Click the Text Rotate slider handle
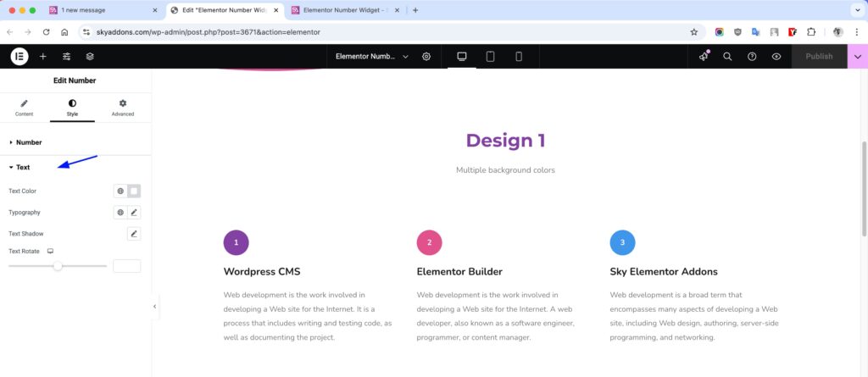This screenshot has height=377, width=868. point(58,266)
